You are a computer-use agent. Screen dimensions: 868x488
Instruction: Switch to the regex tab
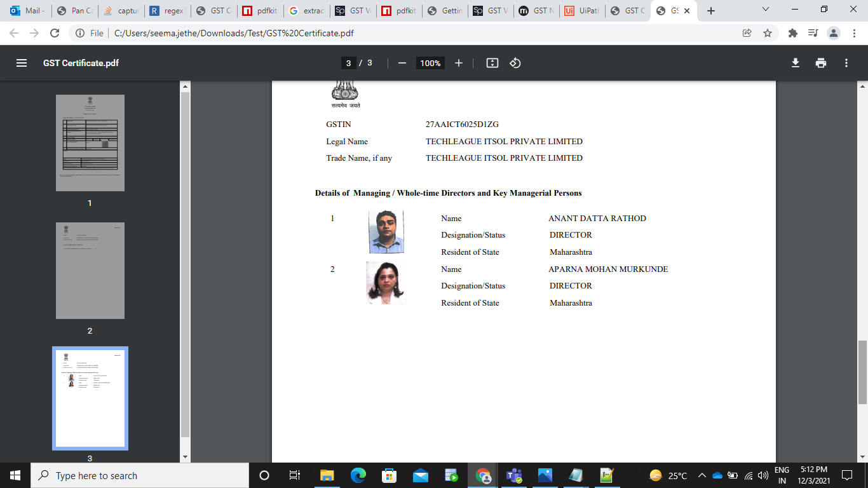[167, 11]
